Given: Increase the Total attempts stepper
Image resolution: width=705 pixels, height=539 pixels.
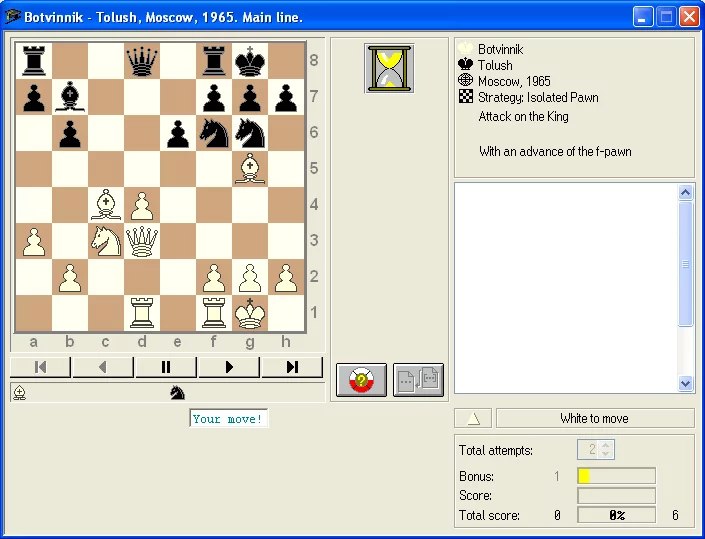Looking at the screenshot, I should (x=606, y=445).
